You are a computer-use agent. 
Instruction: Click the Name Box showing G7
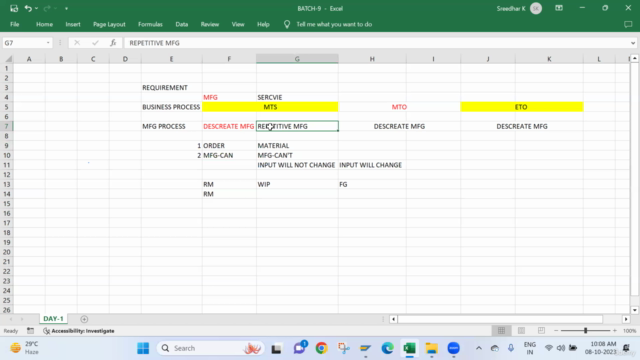24,43
